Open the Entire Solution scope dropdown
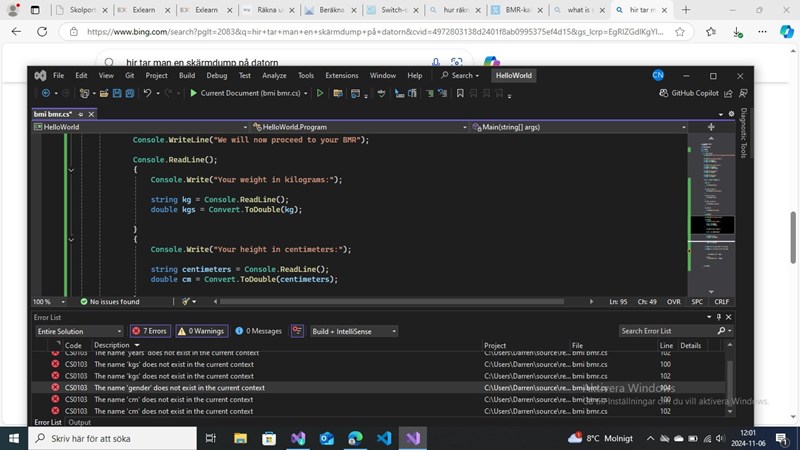This screenshot has width=800, height=450. [78, 331]
